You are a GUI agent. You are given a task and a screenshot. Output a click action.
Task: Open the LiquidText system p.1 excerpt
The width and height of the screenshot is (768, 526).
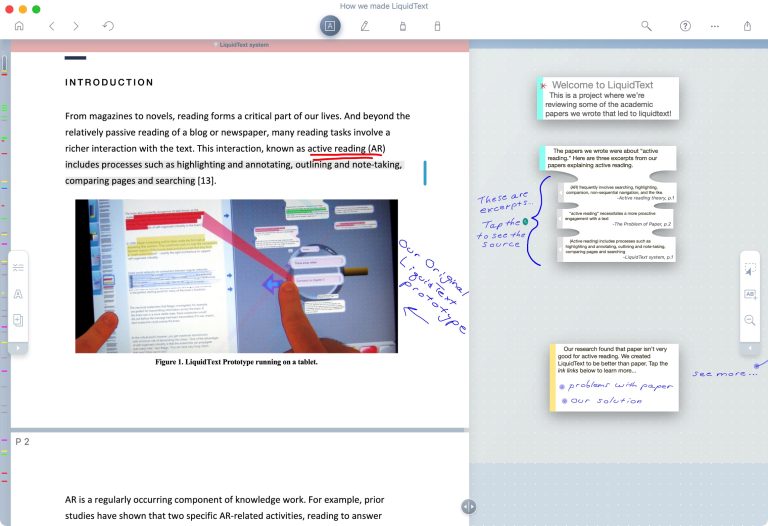coord(617,249)
